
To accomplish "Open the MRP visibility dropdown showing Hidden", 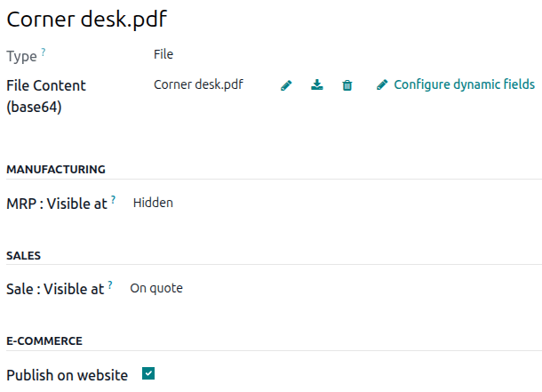I will tap(153, 203).
